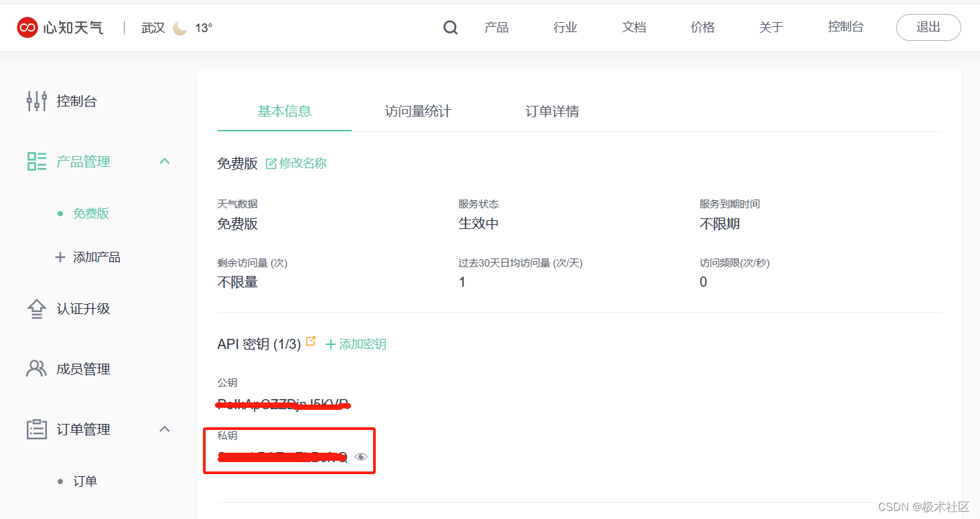Click the 成员管理 people icon
980x519 pixels.
pyautogui.click(x=36, y=369)
